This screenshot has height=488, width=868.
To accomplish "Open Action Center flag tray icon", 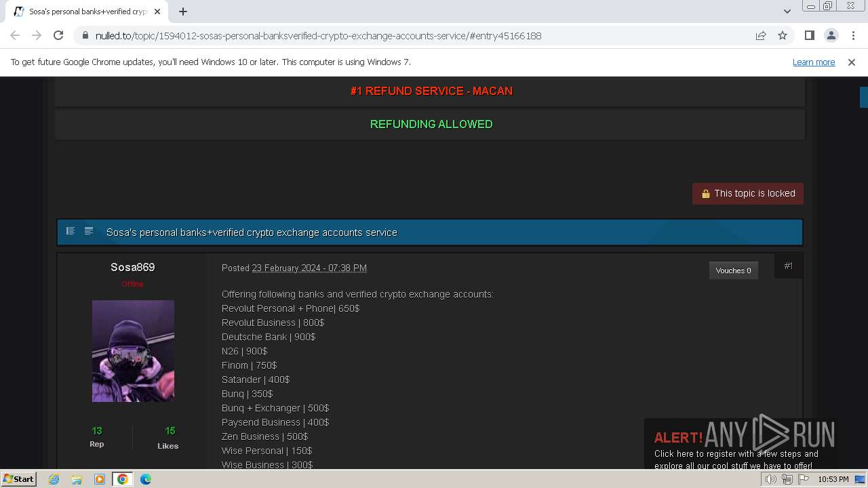I will [804, 479].
